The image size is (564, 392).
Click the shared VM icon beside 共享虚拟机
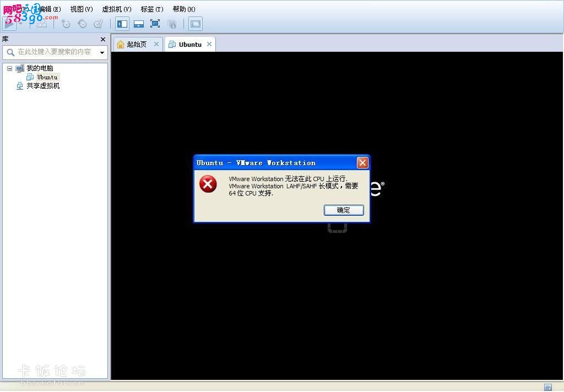pos(20,85)
